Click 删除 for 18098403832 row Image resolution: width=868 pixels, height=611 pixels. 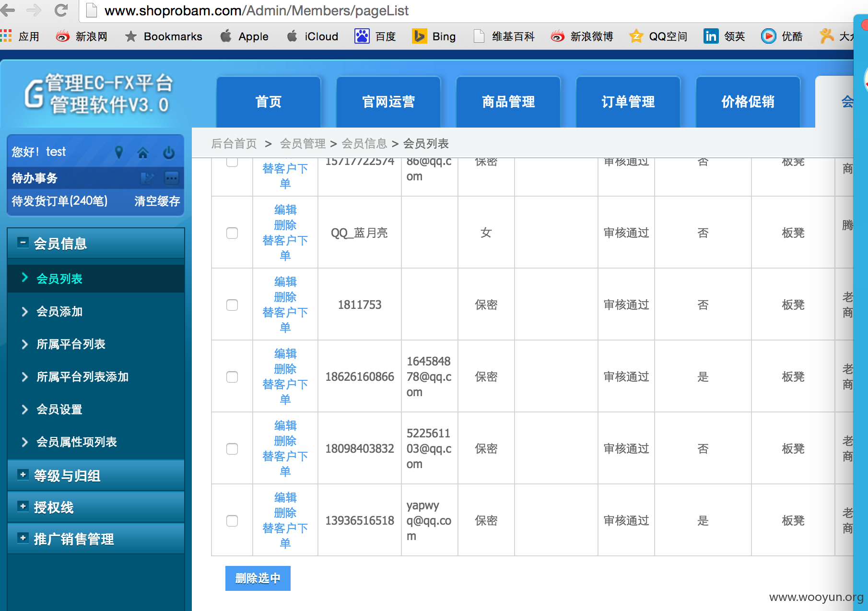(285, 441)
